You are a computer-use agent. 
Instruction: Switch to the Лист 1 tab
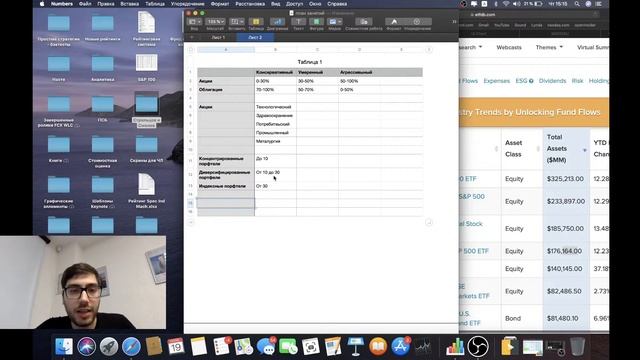(218, 37)
